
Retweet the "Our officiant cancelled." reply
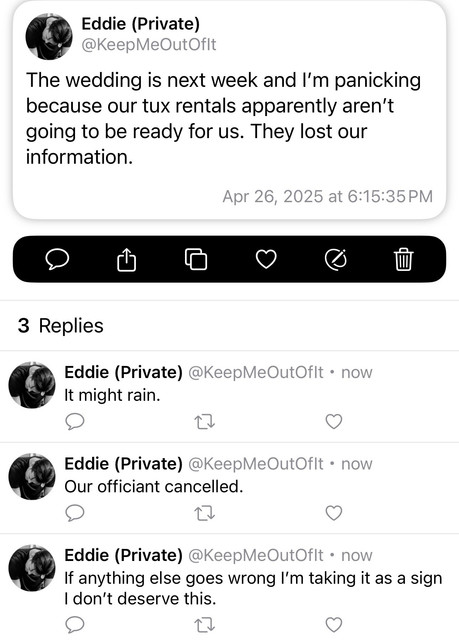(x=204, y=513)
